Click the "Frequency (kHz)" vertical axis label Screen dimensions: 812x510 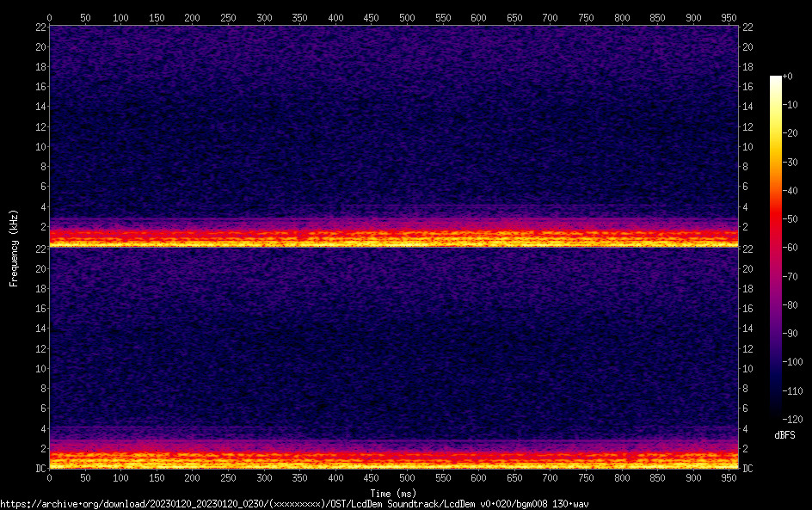click(14, 248)
